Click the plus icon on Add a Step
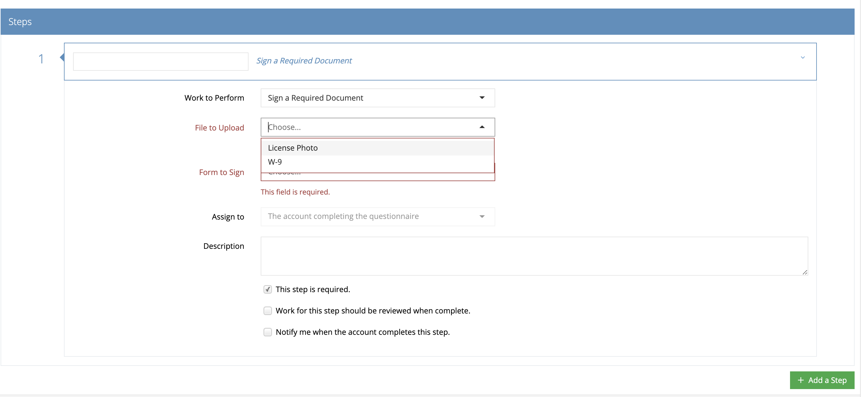 (x=801, y=380)
